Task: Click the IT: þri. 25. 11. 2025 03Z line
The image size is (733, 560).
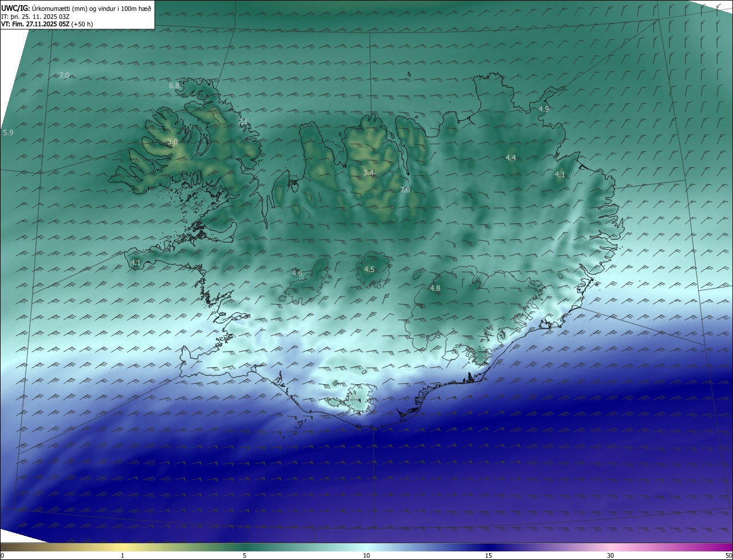Action: 35,16
